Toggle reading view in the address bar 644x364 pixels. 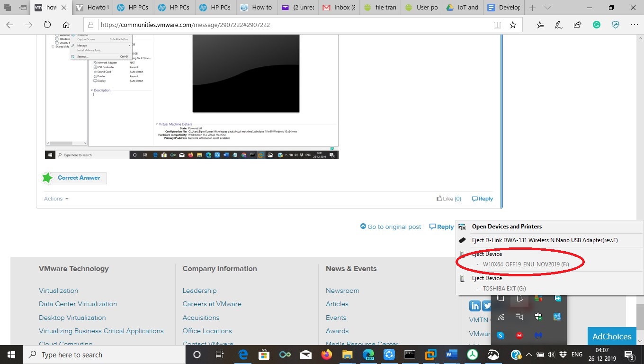click(x=499, y=25)
